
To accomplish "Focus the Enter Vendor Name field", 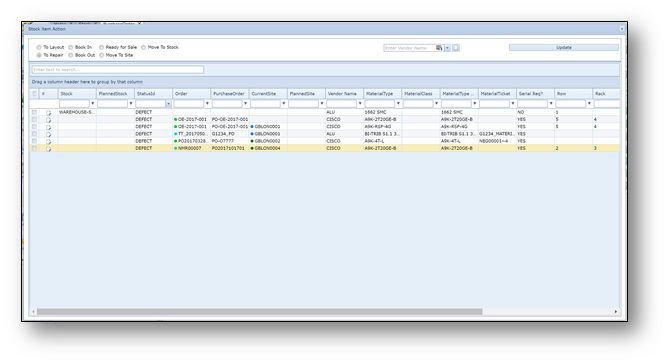I will [x=409, y=48].
